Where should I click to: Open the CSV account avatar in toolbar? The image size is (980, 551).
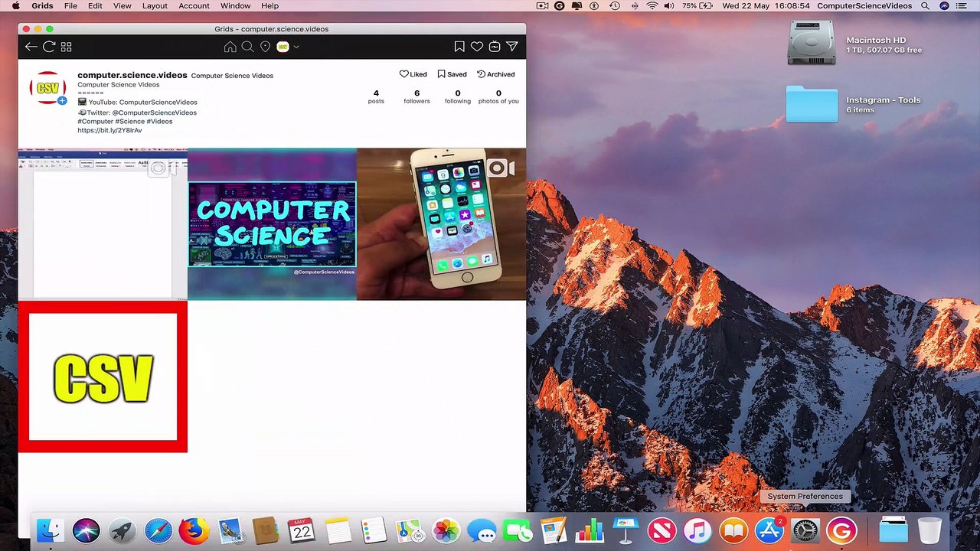coord(283,47)
